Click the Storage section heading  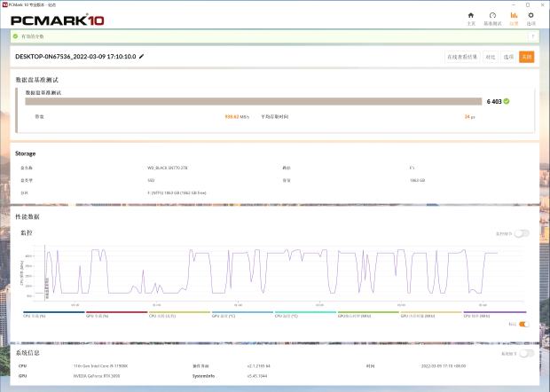click(25, 153)
